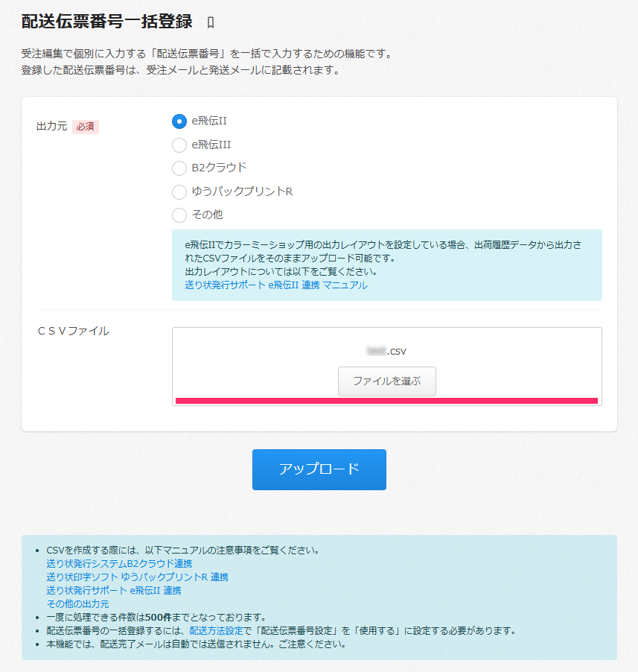Select the e飛伝II radio button
638x672 pixels.
coord(179,121)
